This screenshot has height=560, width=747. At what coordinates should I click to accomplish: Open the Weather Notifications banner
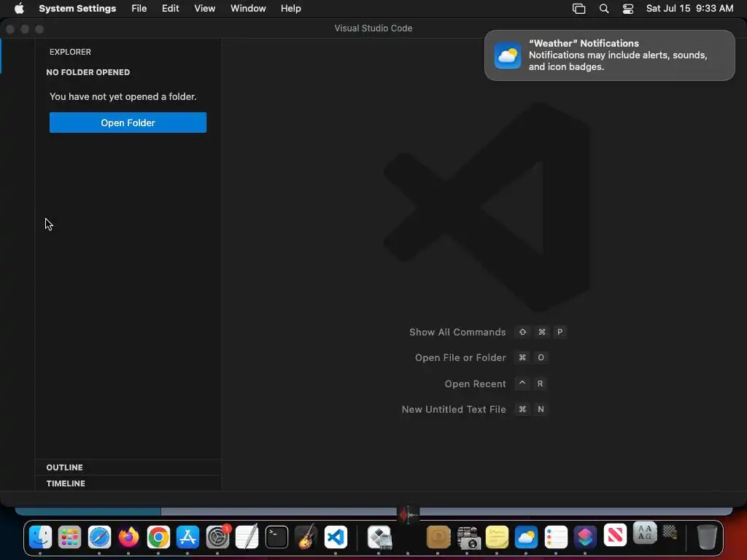click(x=609, y=55)
